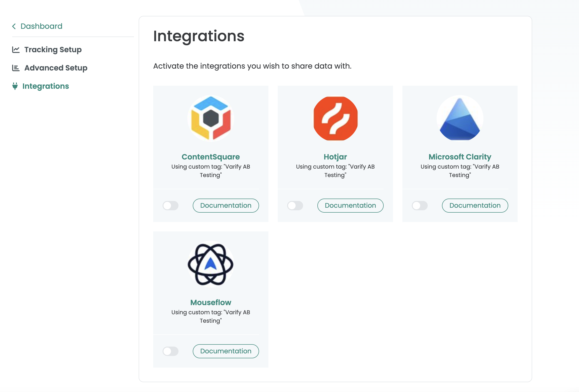
Task: Open Mouseflow Documentation
Action: pyautogui.click(x=226, y=351)
